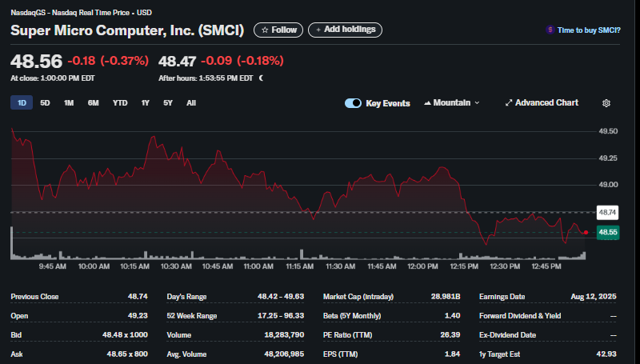Click the EPS (TTM) value 1.84
Image resolution: width=640 pixels, height=364 pixels.
tap(453, 354)
